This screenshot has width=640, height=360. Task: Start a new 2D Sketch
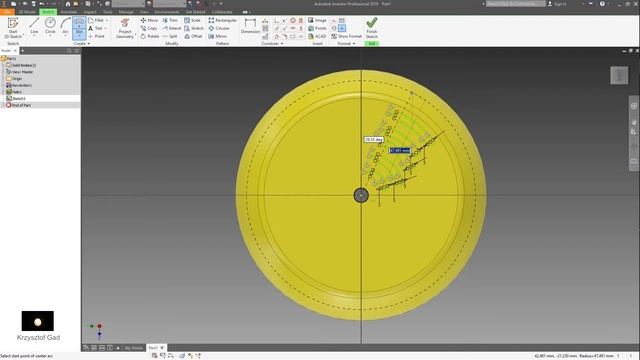tap(13, 28)
